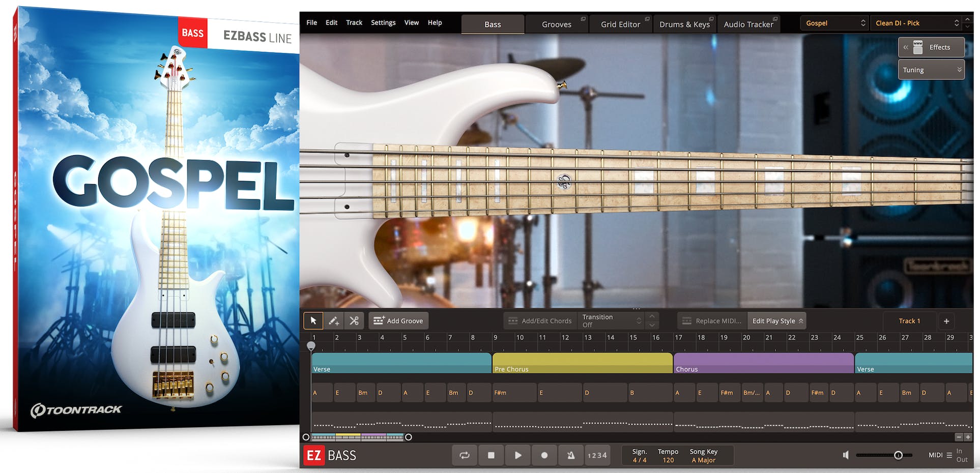Image resolution: width=980 pixels, height=473 pixels.
Task: Select the first Verse song block
Action: pyautogui.click(x=401, y=363)
